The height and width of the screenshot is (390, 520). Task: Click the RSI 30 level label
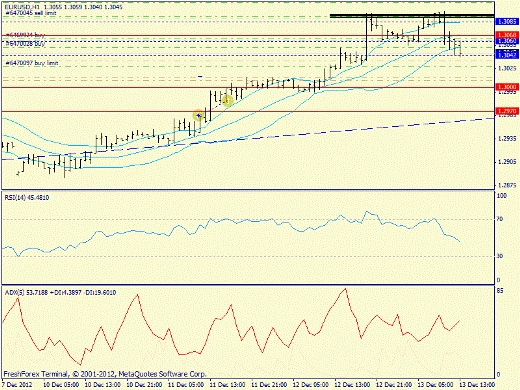(500, 256)
